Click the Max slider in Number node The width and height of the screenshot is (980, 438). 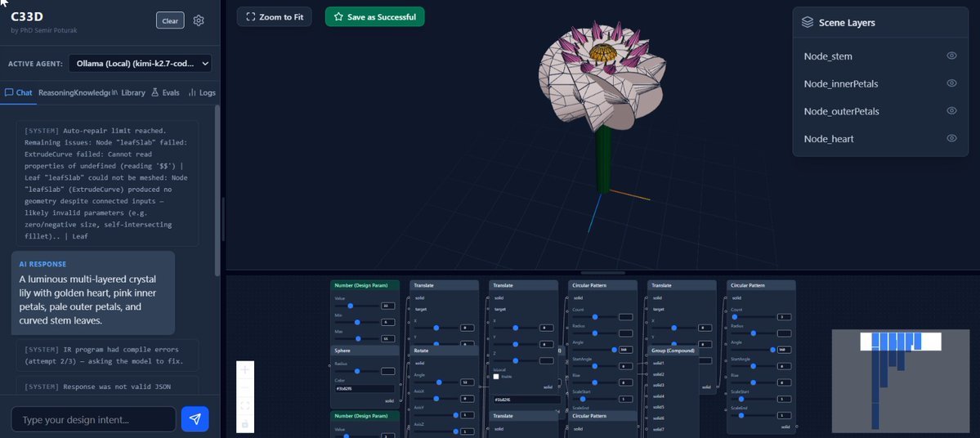click(357, 338)
